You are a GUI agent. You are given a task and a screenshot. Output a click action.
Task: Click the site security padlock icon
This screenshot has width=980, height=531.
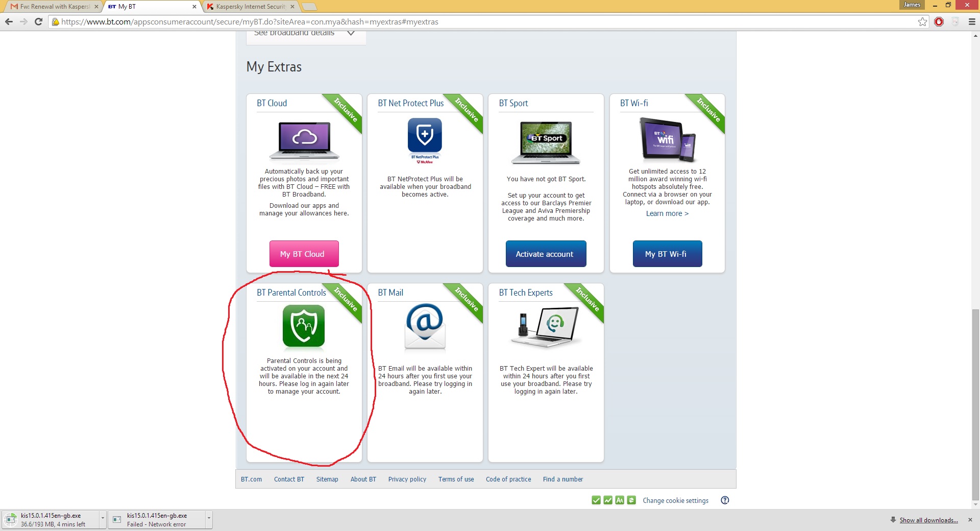[56, 21]
